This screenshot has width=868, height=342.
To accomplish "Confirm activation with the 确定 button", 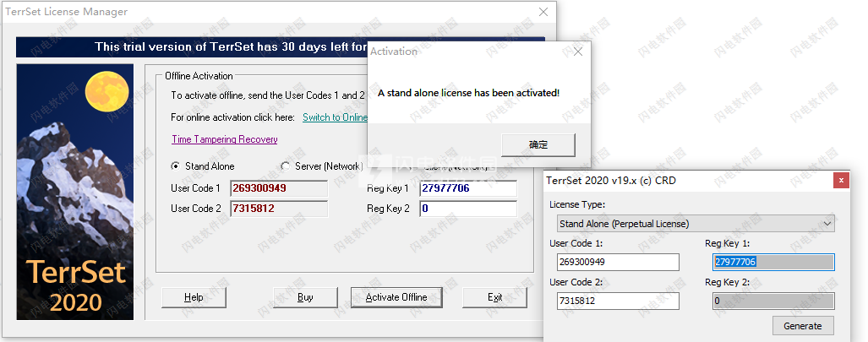I will pyautogui.click(x=538, y=145).
